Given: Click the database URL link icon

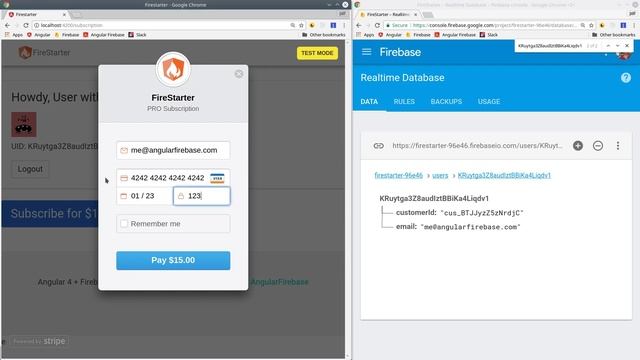Looking at the screenshot, I should coord(378,146).
